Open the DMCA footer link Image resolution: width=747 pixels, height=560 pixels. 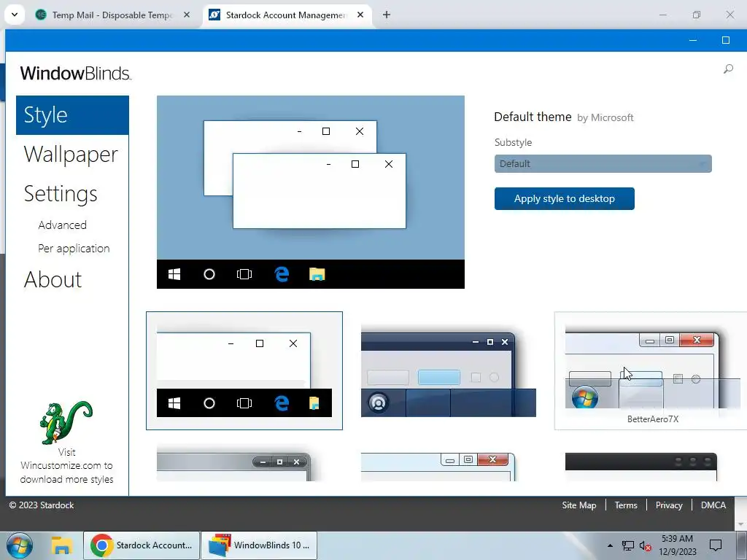pos(713,505)
